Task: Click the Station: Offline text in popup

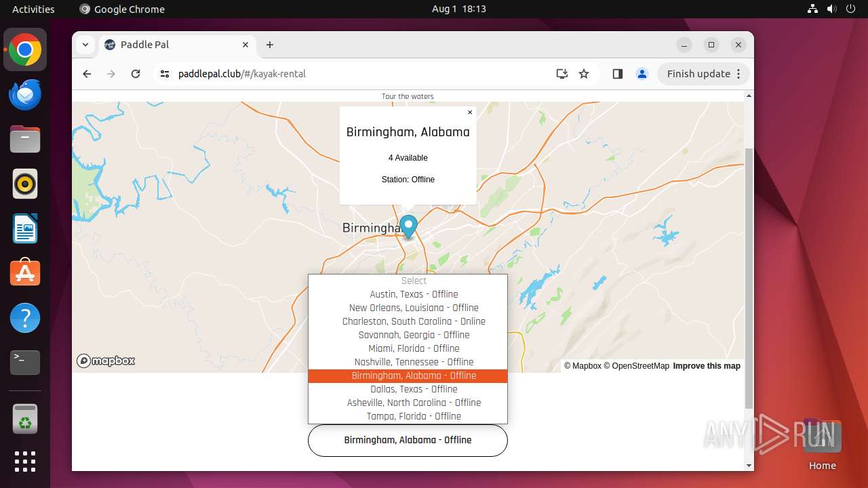Action: click(408, 180)
